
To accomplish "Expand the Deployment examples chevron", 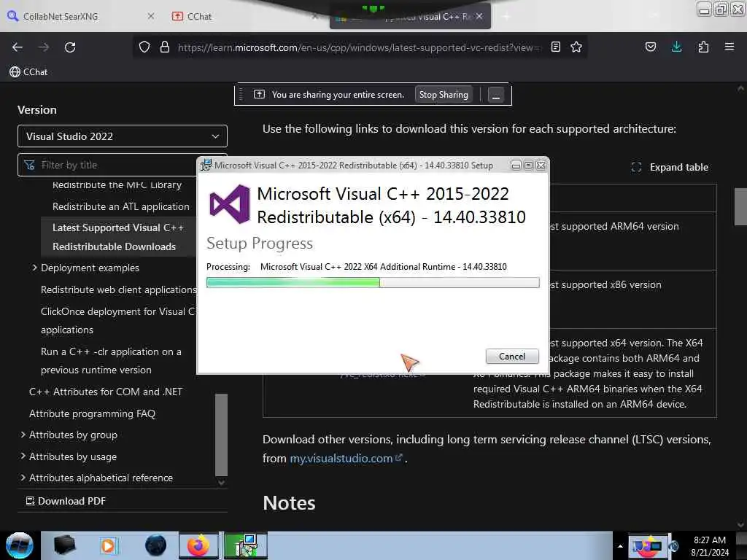I will coord(35,268).
